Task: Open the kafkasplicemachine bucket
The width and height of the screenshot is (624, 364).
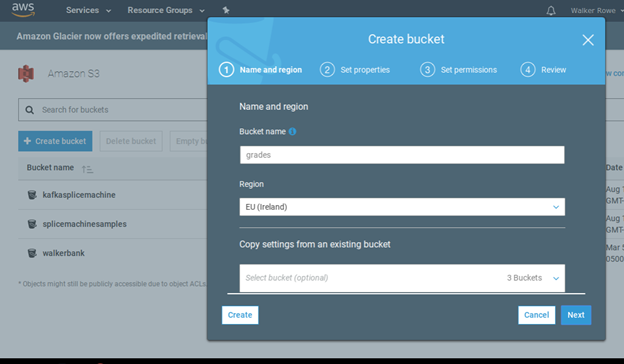Action: 79,195
